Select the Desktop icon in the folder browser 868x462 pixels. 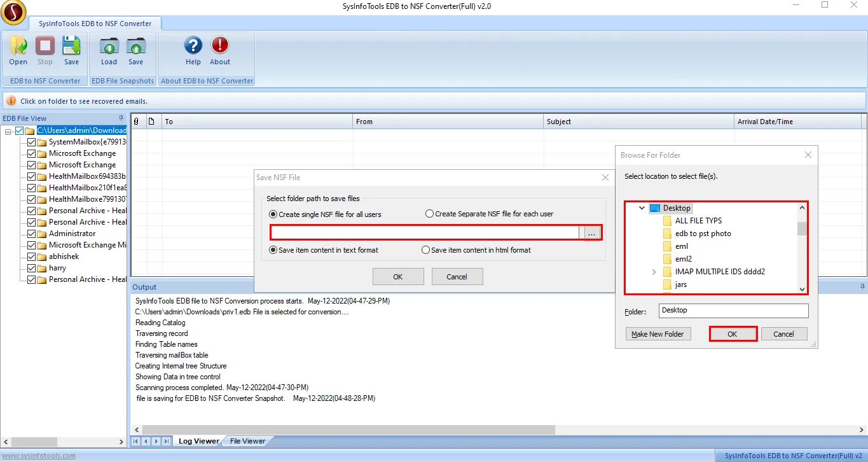click(655, 208)
